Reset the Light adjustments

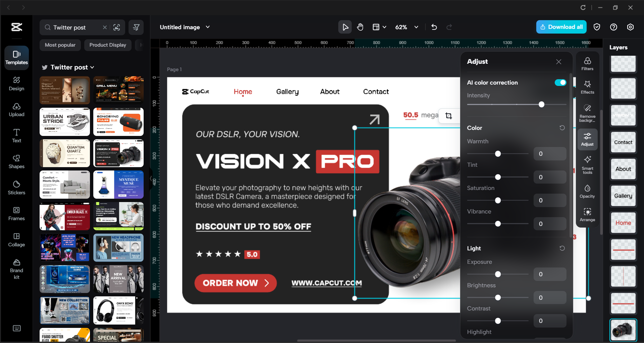click(x=562, y=248)
